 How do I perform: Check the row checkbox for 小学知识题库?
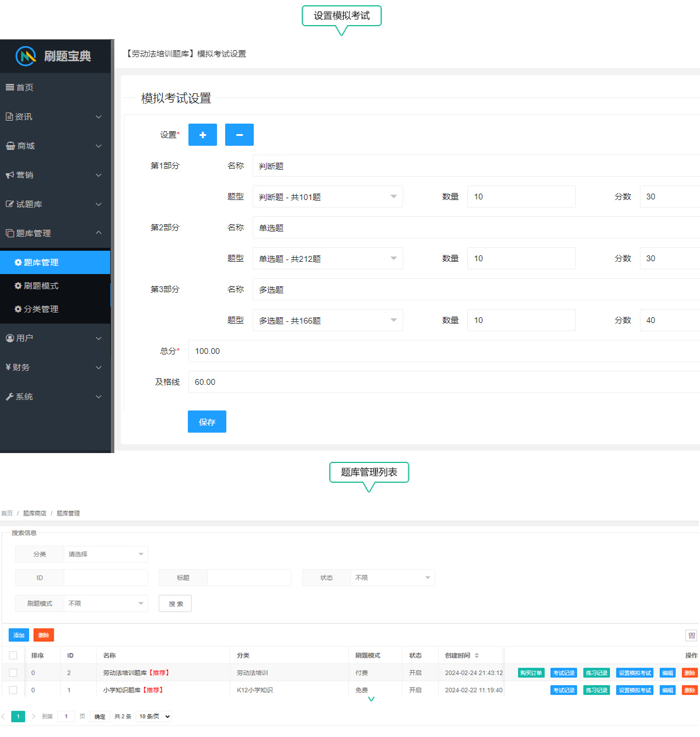pyautogui.click(x=13, y=690)
